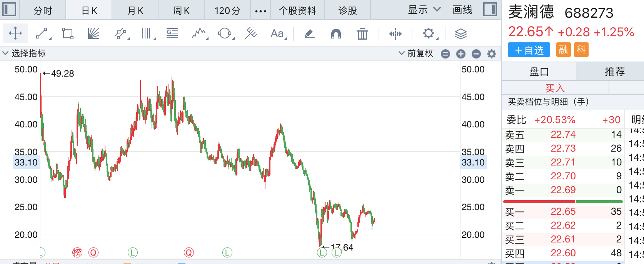Expand the 选择指标 indicator selector
The width and height of the screenshot is (644, 264).
click(24, 53)
